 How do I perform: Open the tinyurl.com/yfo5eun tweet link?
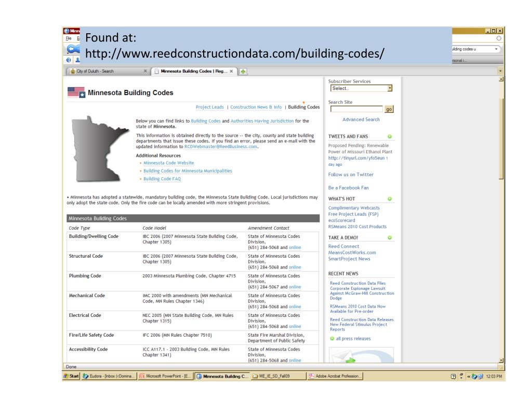tap(356, 158)
